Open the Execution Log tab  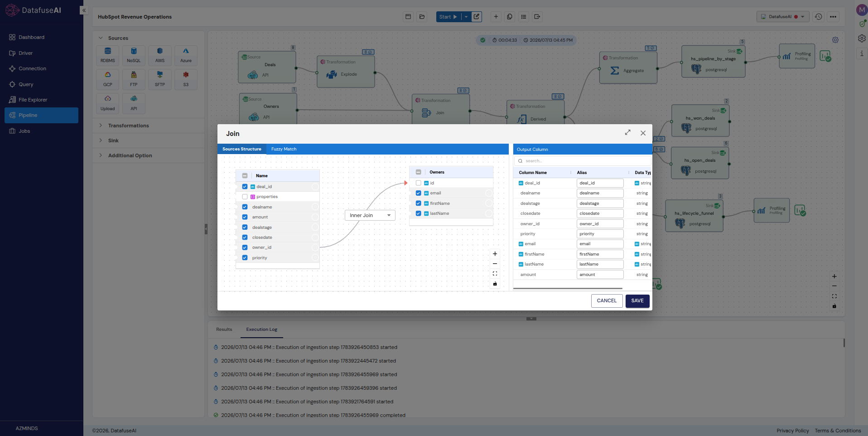261,329
